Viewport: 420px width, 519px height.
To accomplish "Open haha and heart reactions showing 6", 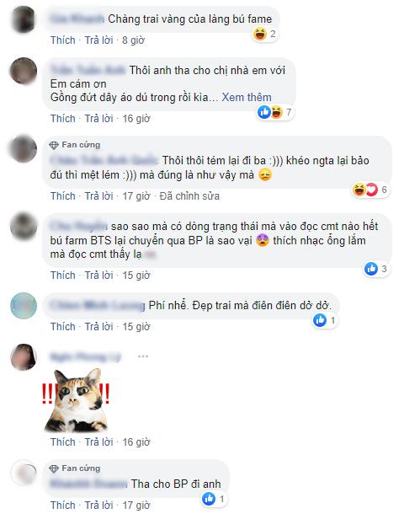I will pos(370,190).
